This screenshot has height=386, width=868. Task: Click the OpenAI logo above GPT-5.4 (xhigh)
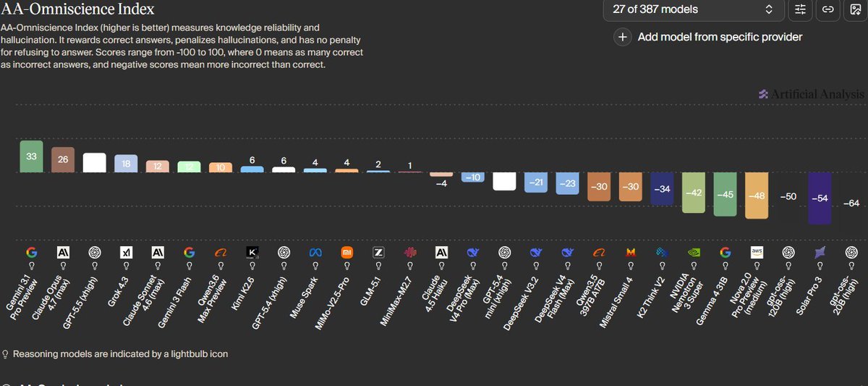[284, 253]
